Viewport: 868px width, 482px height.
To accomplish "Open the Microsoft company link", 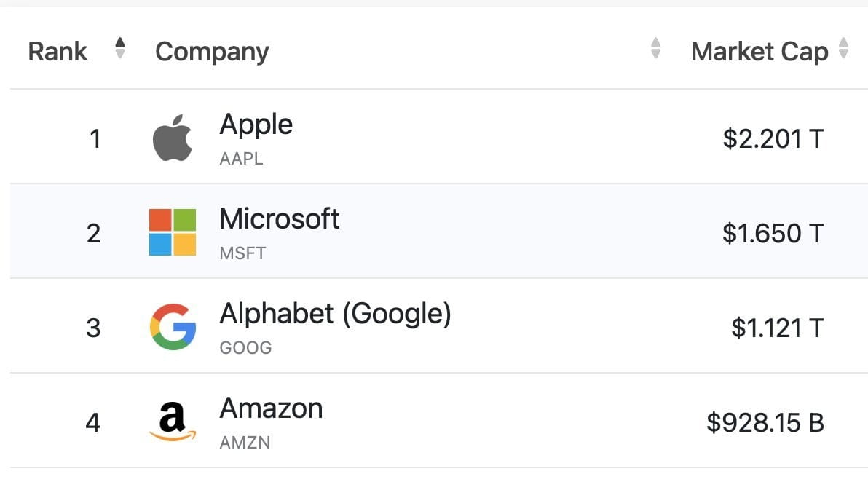I will tap(279, 219).
